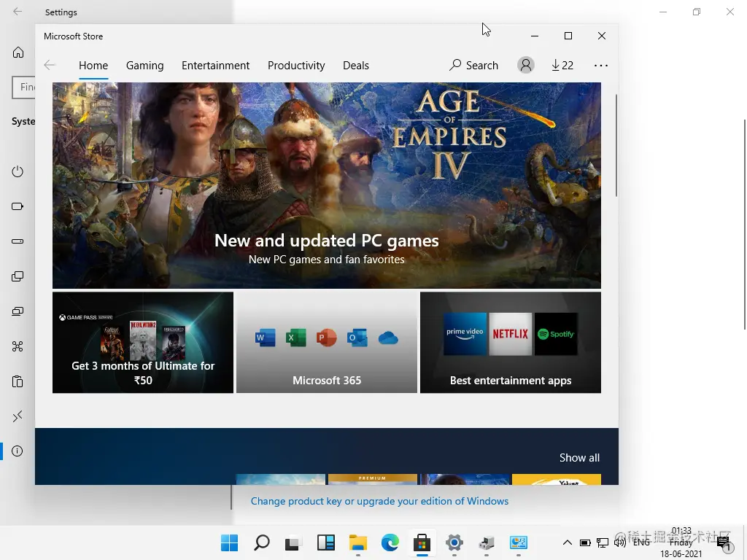Click the network tray icon

tap(602, 542)
